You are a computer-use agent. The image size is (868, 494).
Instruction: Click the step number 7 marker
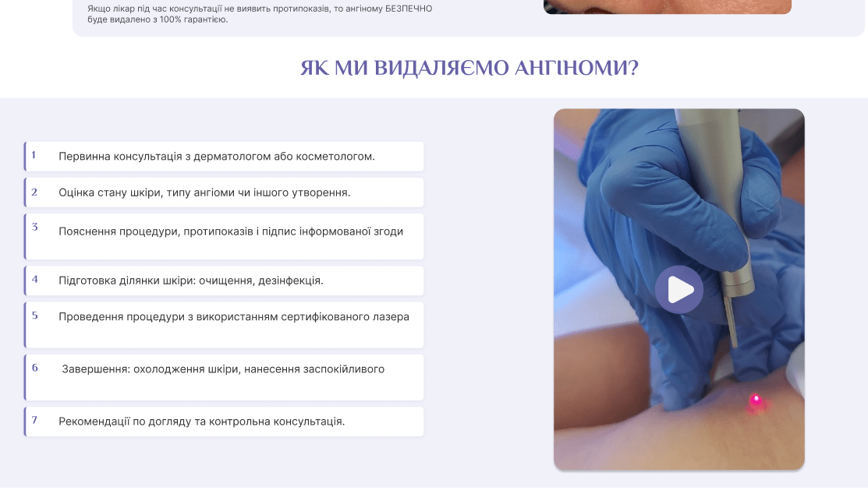pos(35,420)
